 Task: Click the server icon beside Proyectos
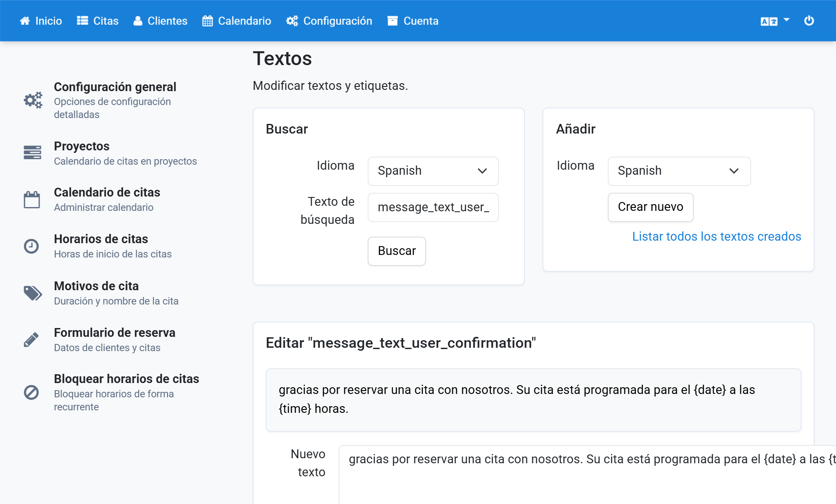point(32,152)
